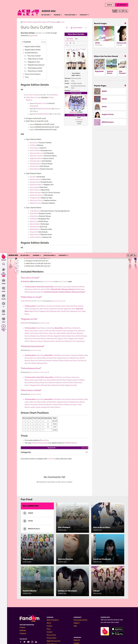Open 'What is Fandom?' footer link
The height and width of the screenshot is (644, 138).
[53, 620]
